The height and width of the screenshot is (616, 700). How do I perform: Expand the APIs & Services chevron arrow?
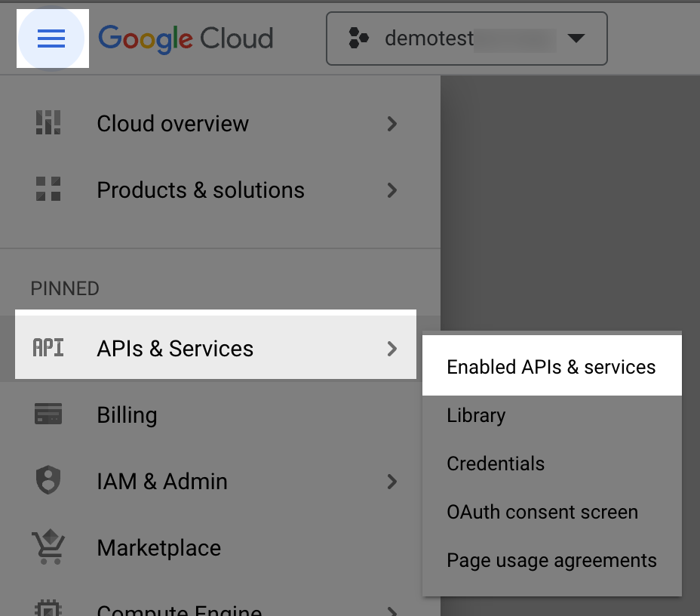(x=391, y=348)
